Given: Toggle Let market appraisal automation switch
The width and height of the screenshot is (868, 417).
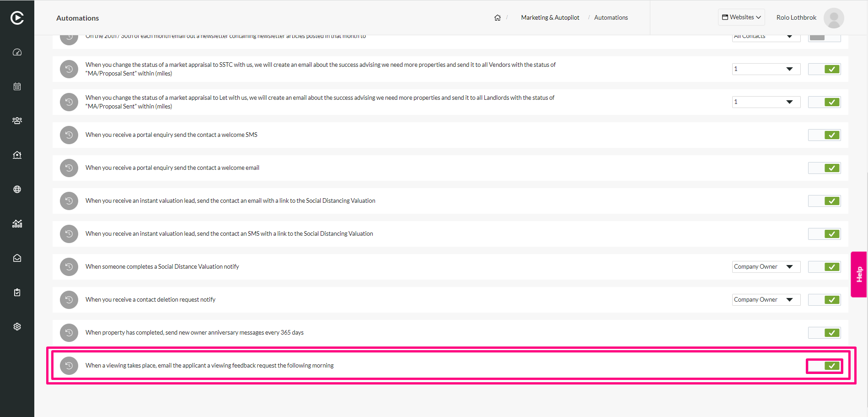Looking at the screenshot, I should pyautogui.click(x=824, y=102).
